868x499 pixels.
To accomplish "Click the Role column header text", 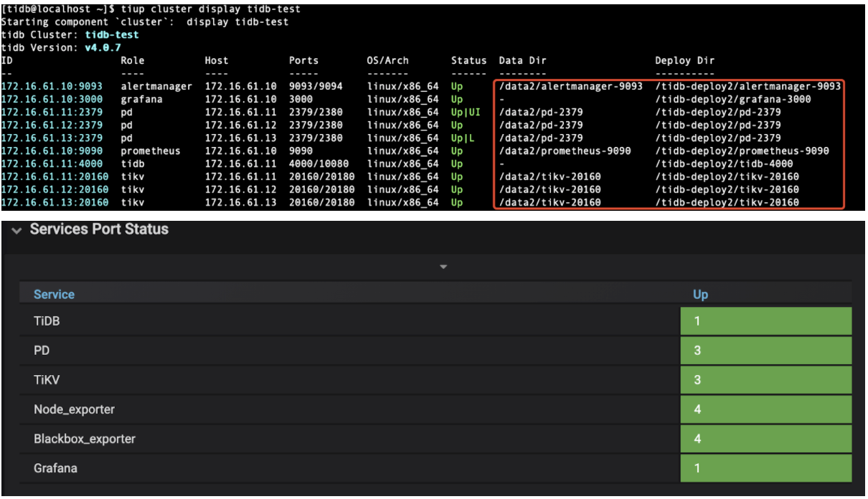I will 133,60.
